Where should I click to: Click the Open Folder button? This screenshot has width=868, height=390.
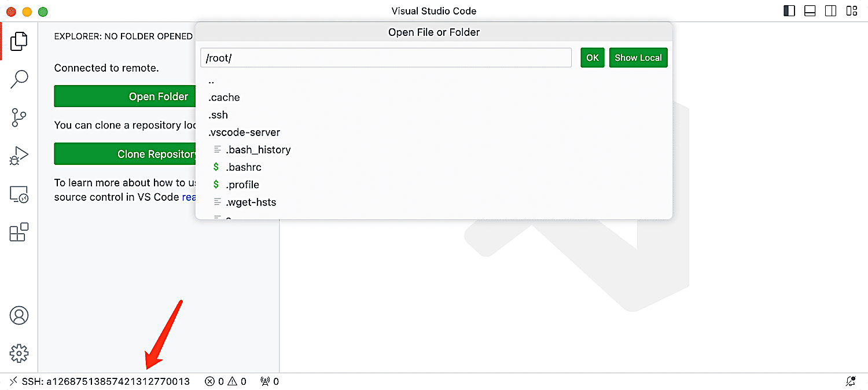point(126,97)
